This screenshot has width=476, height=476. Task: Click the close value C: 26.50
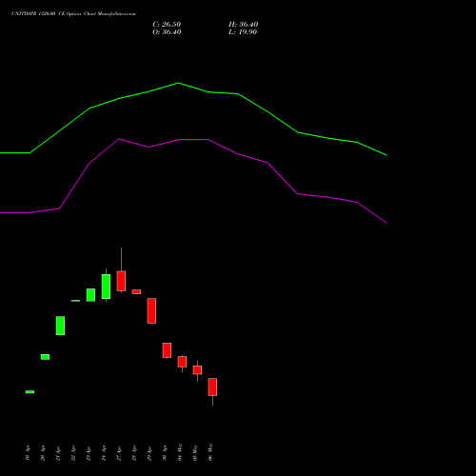point(167,25)
